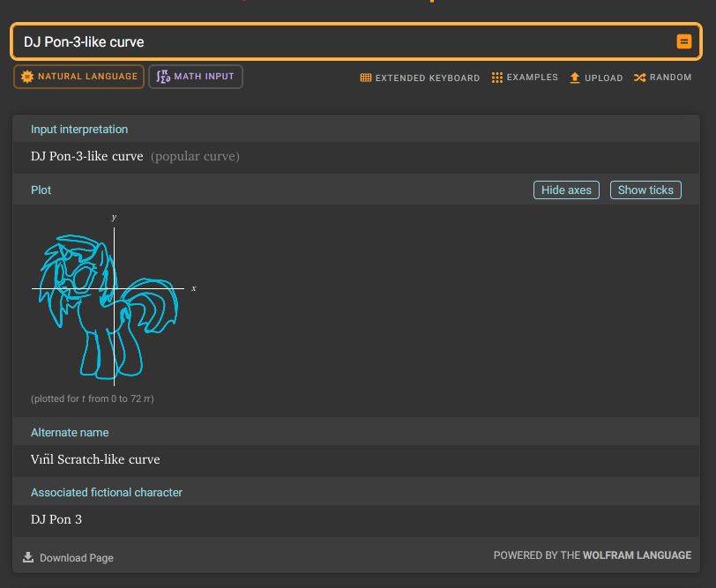
Task: Switch to Math Input mode
Action: coord(196,77)
